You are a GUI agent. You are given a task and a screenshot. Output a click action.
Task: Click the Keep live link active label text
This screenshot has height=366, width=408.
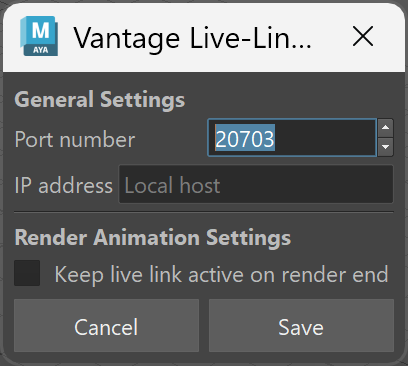221,275
